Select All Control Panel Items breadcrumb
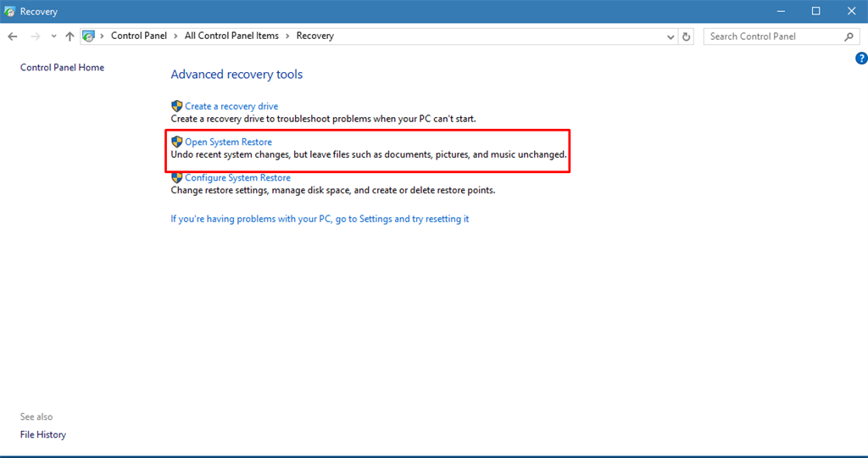This screenshot has width=868, height=458. coord(232,36)
